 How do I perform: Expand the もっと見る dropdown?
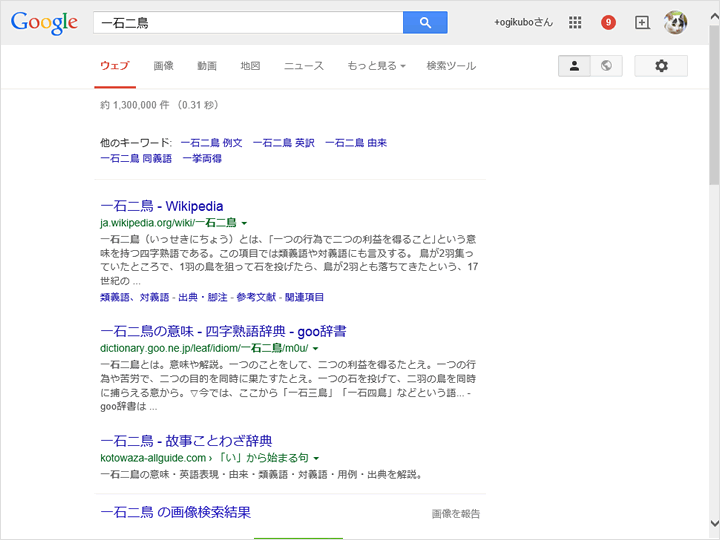coord(376,66)
